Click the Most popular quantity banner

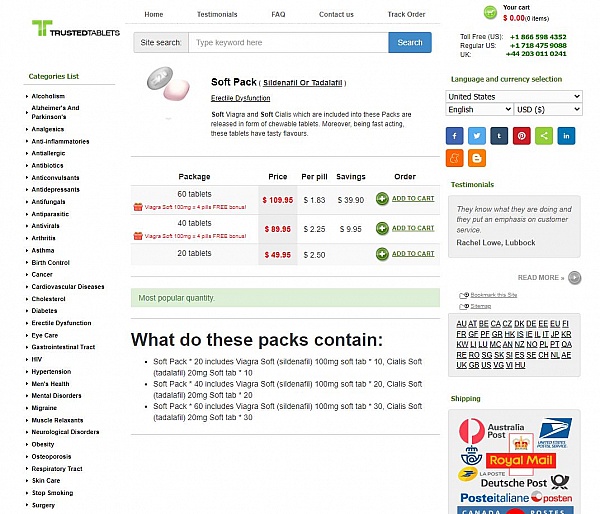(285, 298)
